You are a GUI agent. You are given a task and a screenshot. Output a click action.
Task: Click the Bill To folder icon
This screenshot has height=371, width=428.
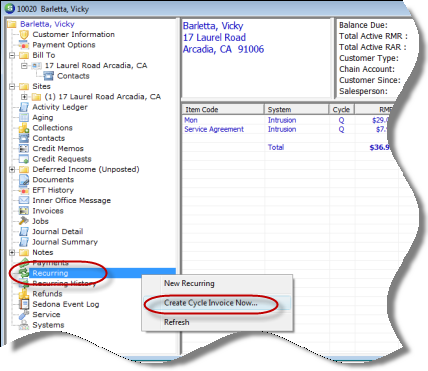[24, 55]
